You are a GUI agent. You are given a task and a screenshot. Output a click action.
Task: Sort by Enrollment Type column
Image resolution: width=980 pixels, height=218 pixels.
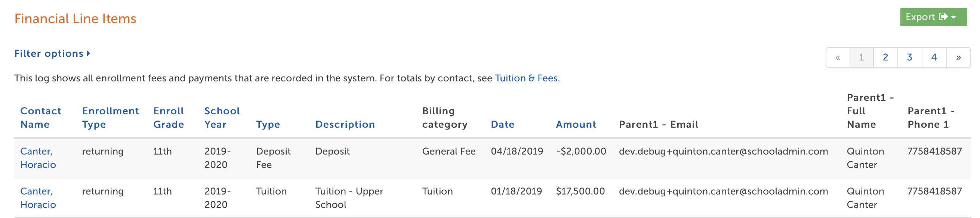tap(110, 118)
